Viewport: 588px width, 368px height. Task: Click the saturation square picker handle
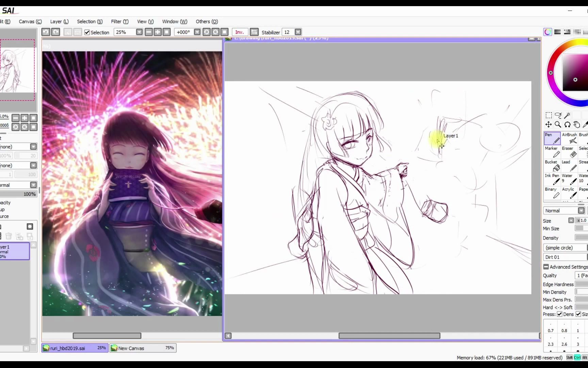pyautogui.click(x=575, y=80)
